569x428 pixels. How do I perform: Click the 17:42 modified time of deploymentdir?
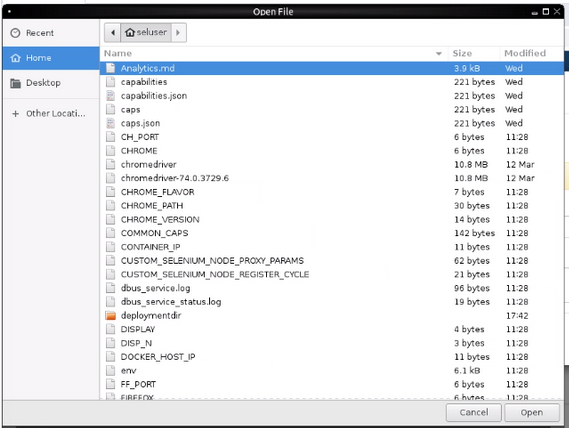517,316
